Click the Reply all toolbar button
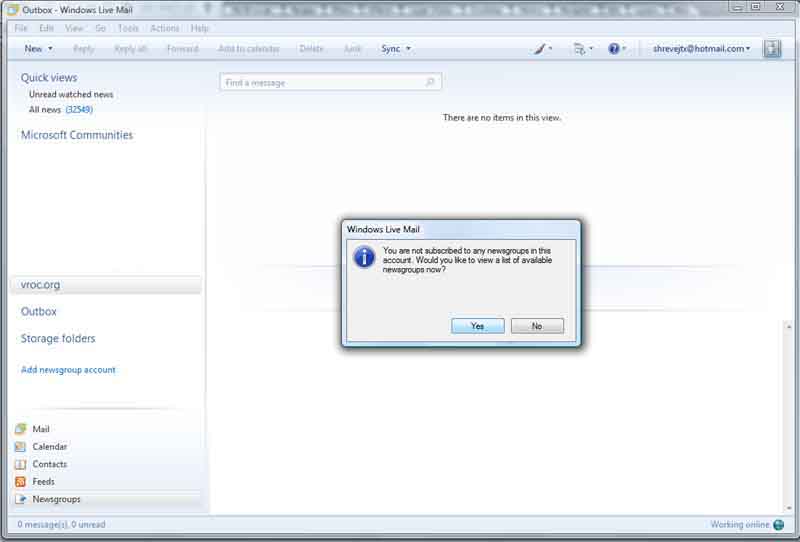Screen dimensions: 800x542 coord(131,48)
